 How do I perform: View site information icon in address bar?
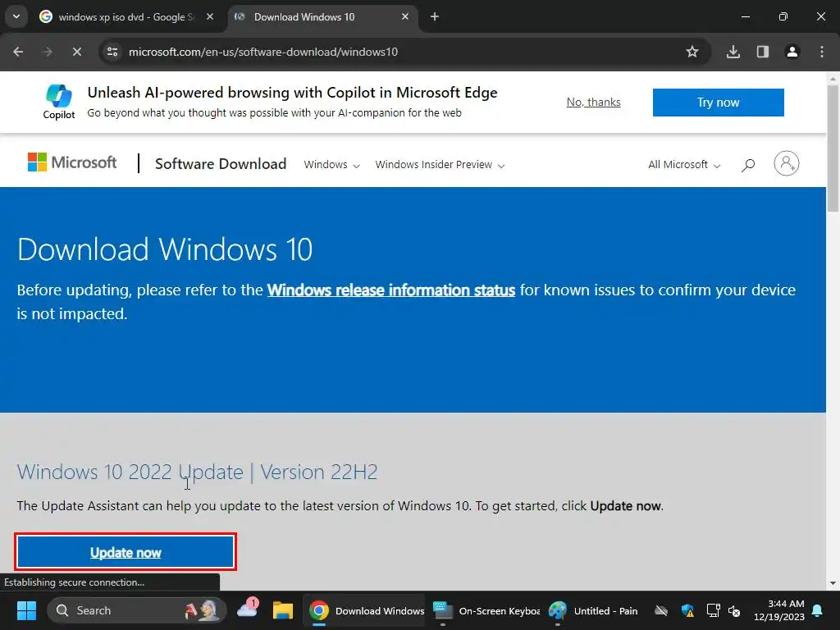click(112, 52)
